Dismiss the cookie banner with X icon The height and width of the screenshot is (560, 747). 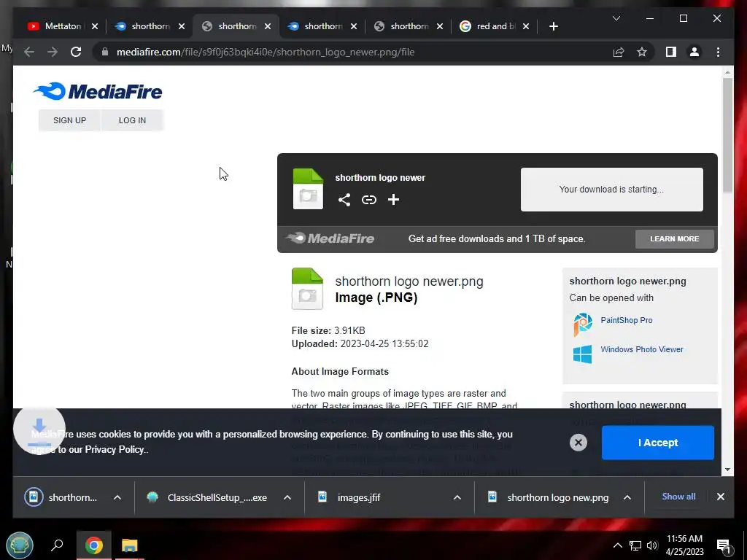click(578, 443)
